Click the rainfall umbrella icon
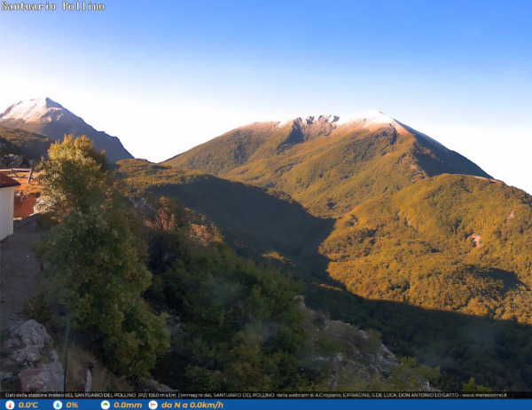This screenshot has height=410, width=532. click(x=106, y=405)
